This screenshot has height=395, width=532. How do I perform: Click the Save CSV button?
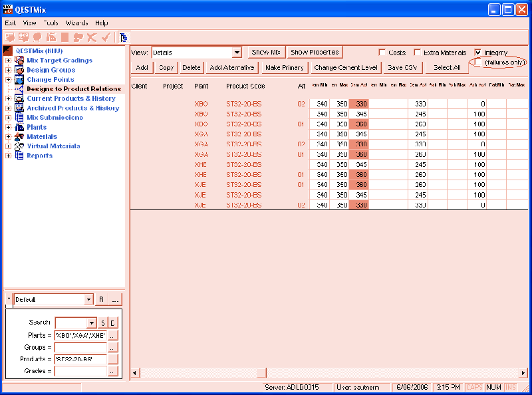402,67
